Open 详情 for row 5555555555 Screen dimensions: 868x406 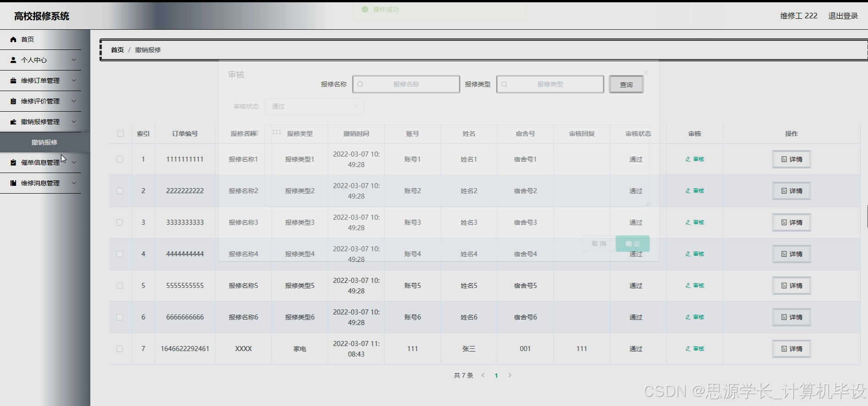(x=792, y=286)
